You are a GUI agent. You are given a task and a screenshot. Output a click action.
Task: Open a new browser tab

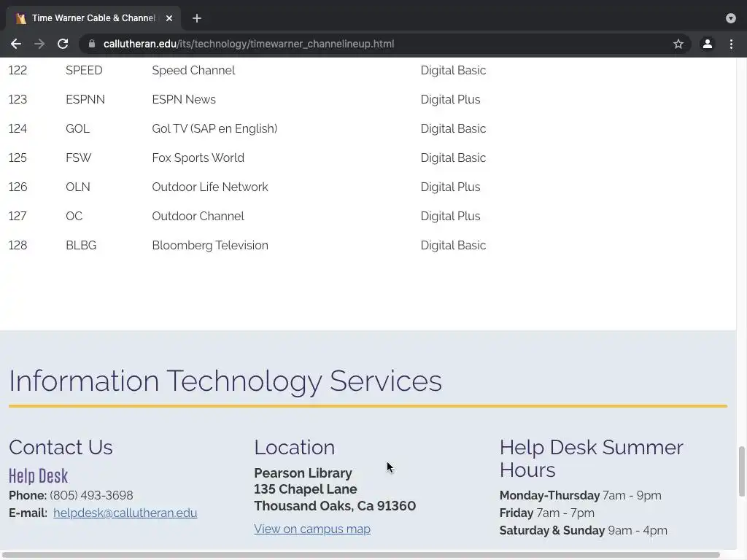click(197, 18)
